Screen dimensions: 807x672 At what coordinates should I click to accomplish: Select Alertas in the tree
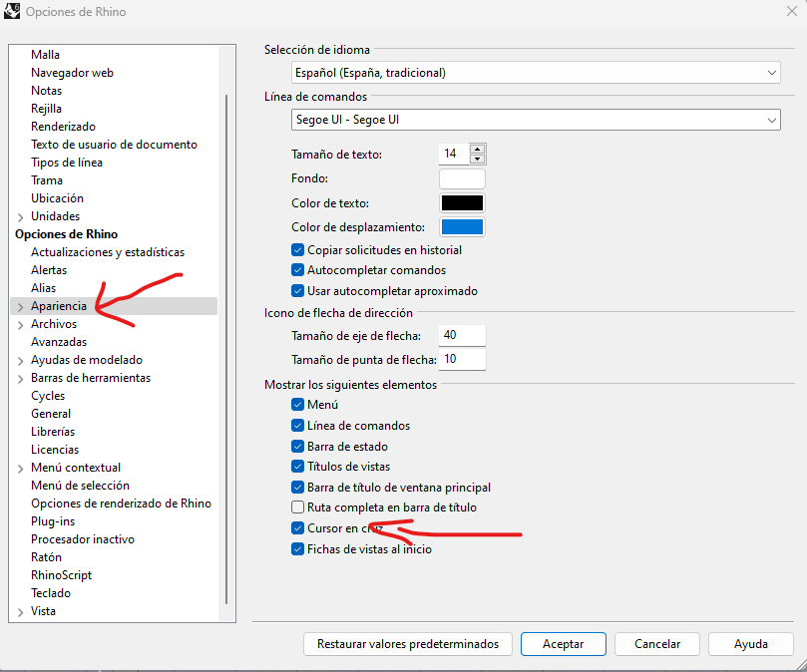click(x=49, y=270)
